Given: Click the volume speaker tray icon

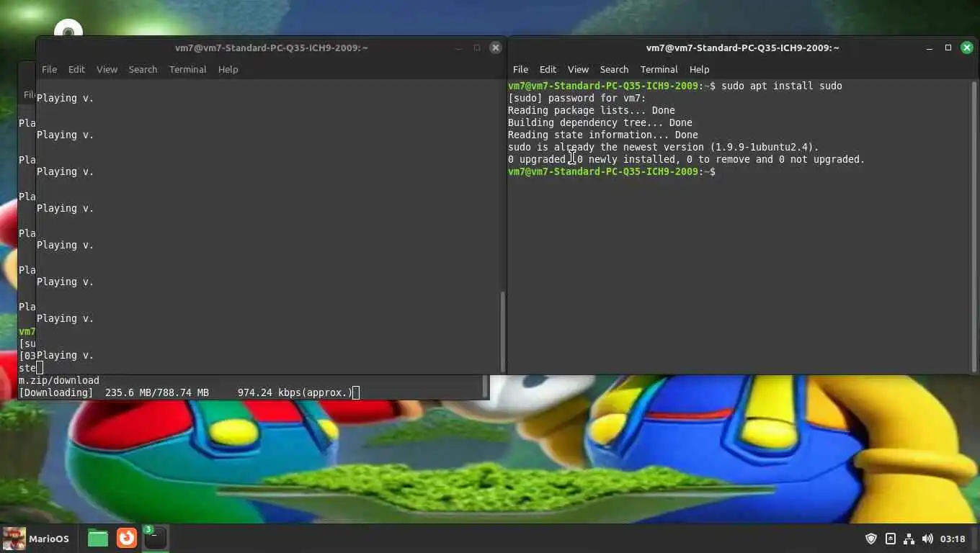Looking at the screenshot, I should click(927, 539).
